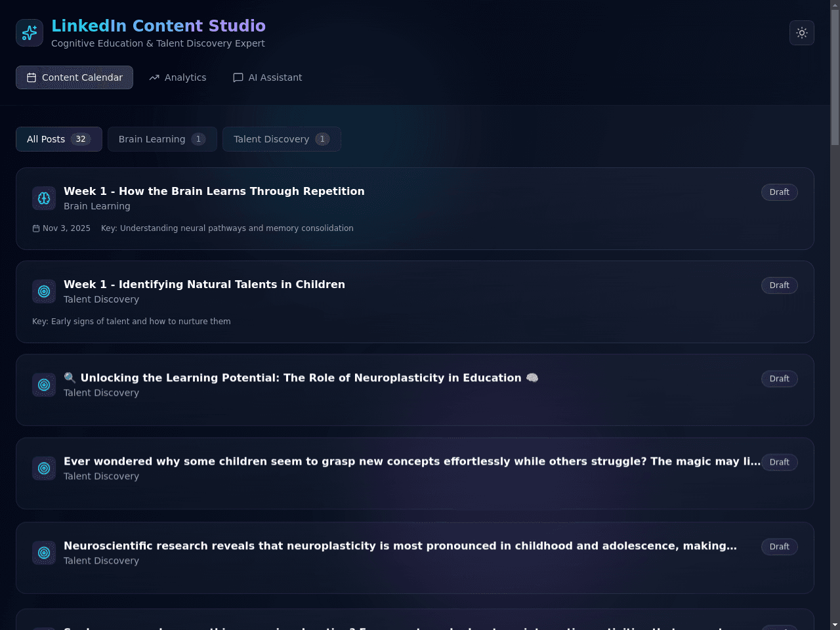Click the target icon on the Ever wondered post
This screenshot has width=840, height=630.
point(44,468)
